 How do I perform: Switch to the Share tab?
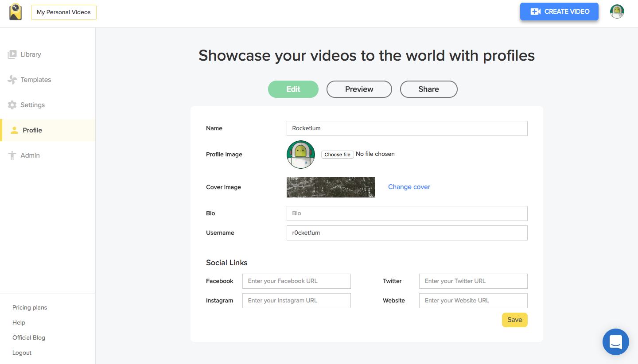(x=429, y=89)
